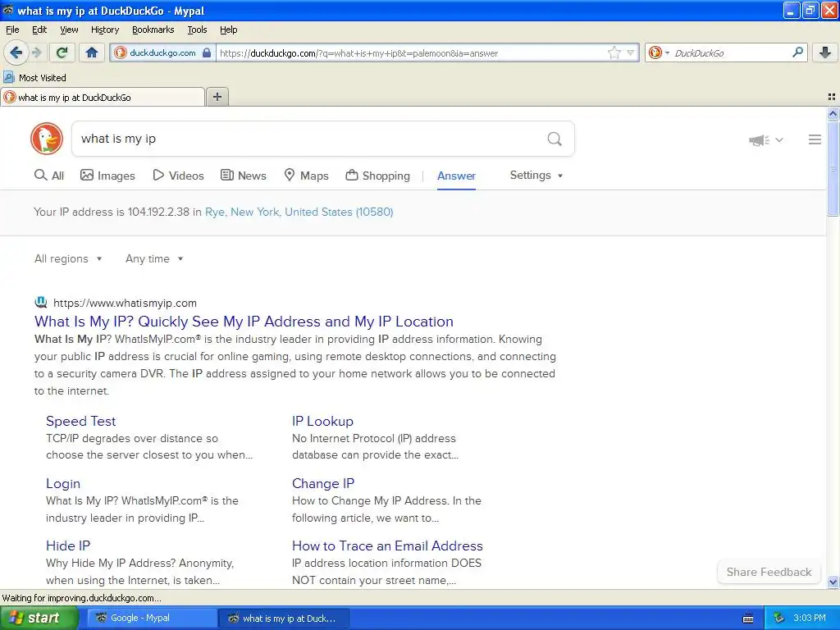This screenshot has height=630, width=840.
Task: Open the Bookmarks menu
Action: pyautogui.click(x=153, y=30)
